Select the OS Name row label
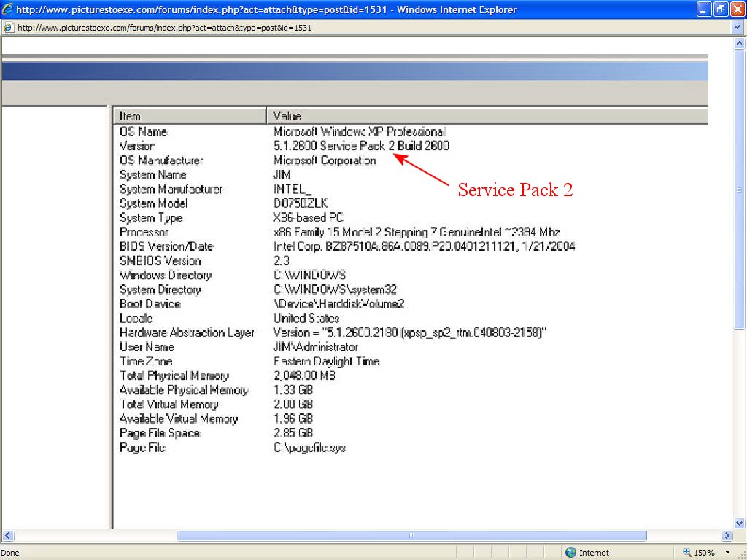The image size is (747, 560). click(143, 131)
